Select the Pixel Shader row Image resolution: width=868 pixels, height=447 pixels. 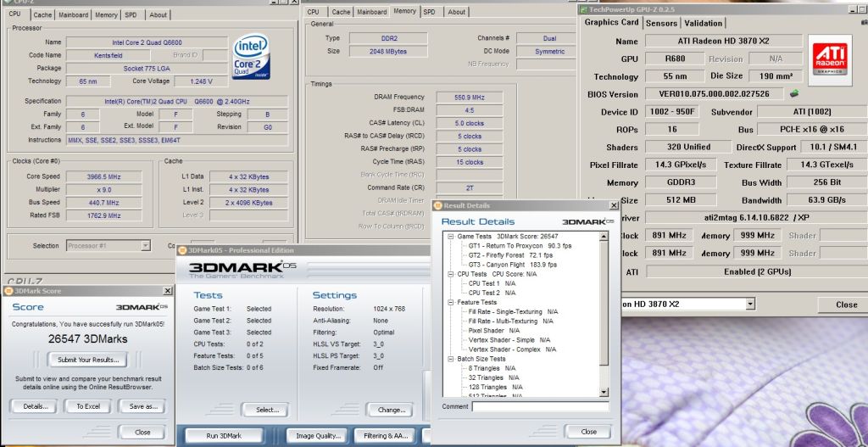[x=496, y=331]
